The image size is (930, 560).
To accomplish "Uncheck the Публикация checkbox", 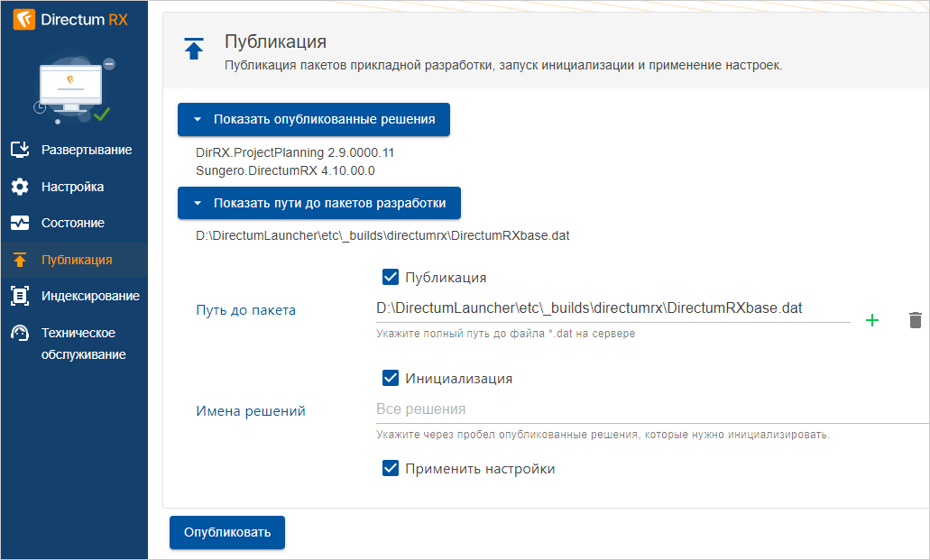I will point(391,278).
